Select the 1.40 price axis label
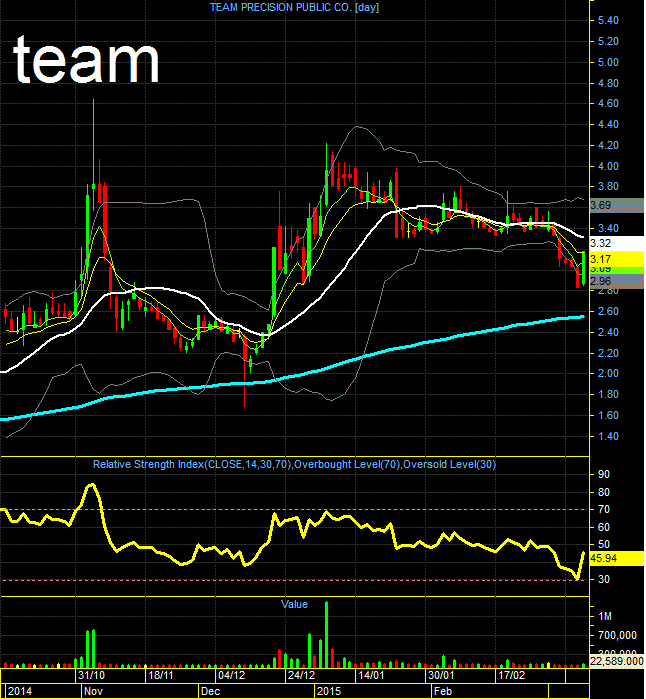 click(608, 436)
